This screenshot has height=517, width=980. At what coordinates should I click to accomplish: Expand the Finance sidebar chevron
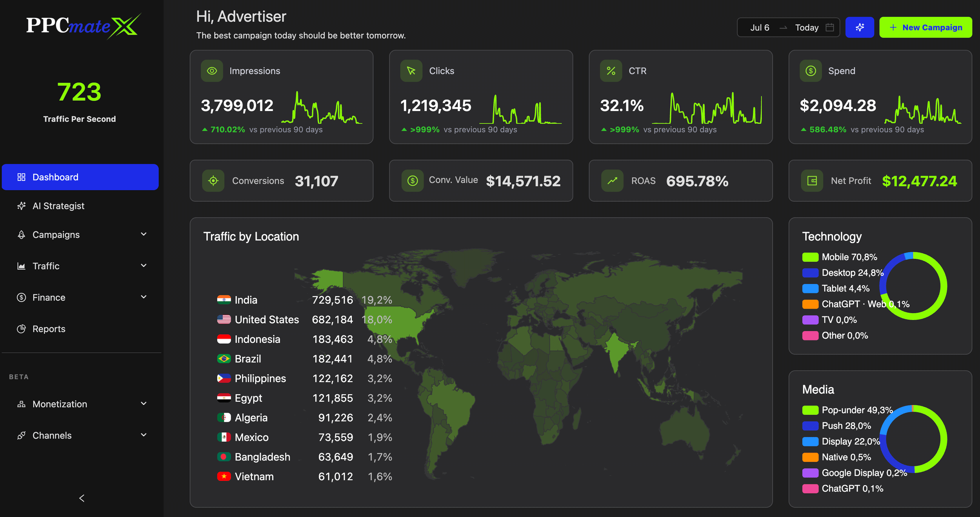click(144, 297)
